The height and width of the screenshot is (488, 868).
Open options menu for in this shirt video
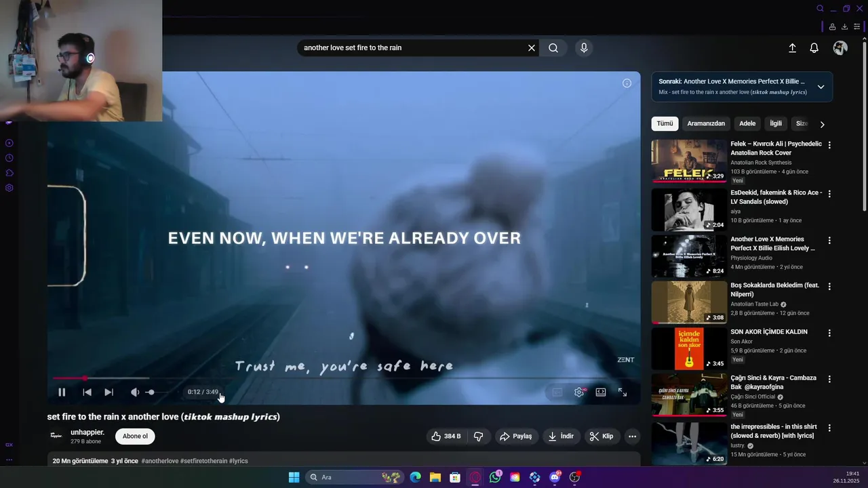(829, 428)
